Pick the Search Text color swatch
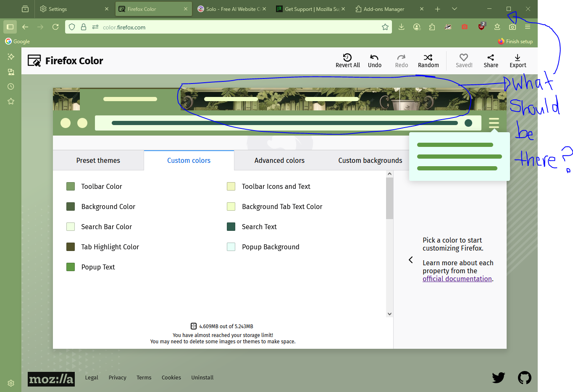The height and width of the screenshot is (392, 573). click(231, 227)
